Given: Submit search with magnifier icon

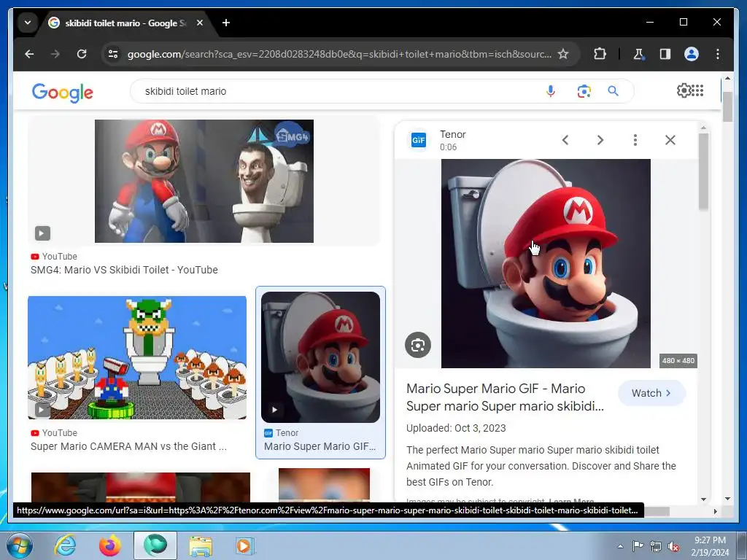Looking at the screenshot, I should (613, 91).
